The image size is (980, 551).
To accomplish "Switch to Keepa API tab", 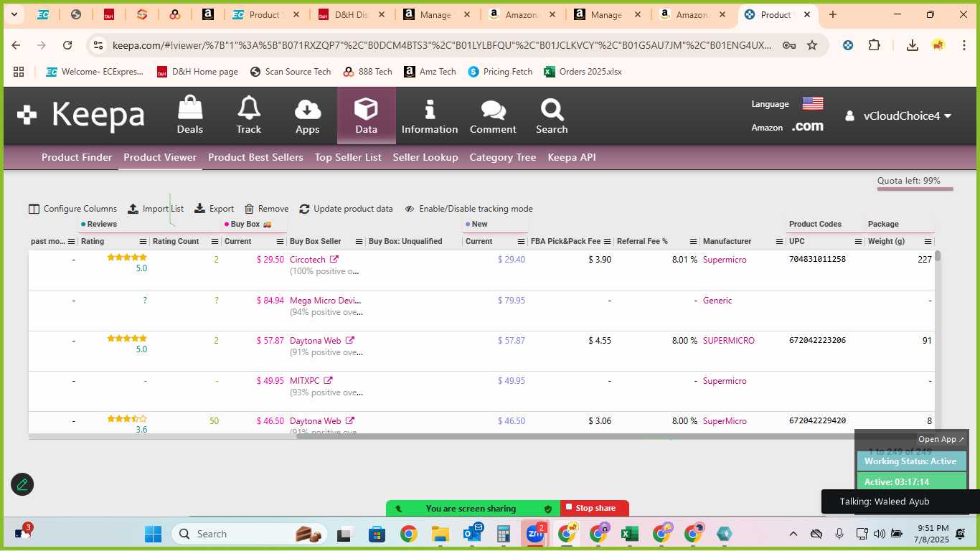I will tap(572, 157).
